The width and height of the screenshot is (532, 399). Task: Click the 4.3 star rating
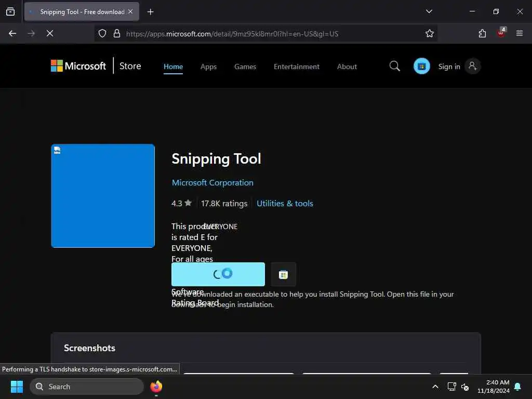(x=181, y=203)
